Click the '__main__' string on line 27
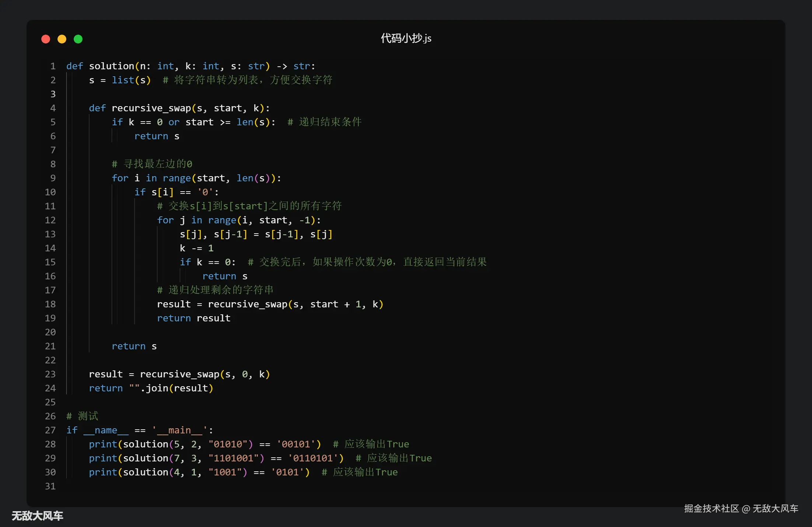The image size is (812, 527). point(179,430)
